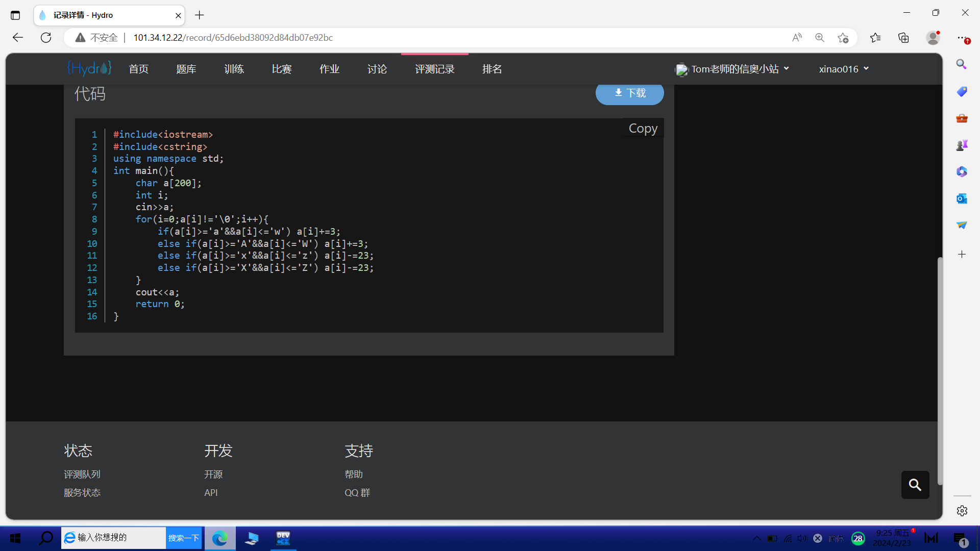The width and height of the screenshot is (980, 551).
Task: Expand the Tom老师的信奥小站 domain dropdown
Action: 732,69
